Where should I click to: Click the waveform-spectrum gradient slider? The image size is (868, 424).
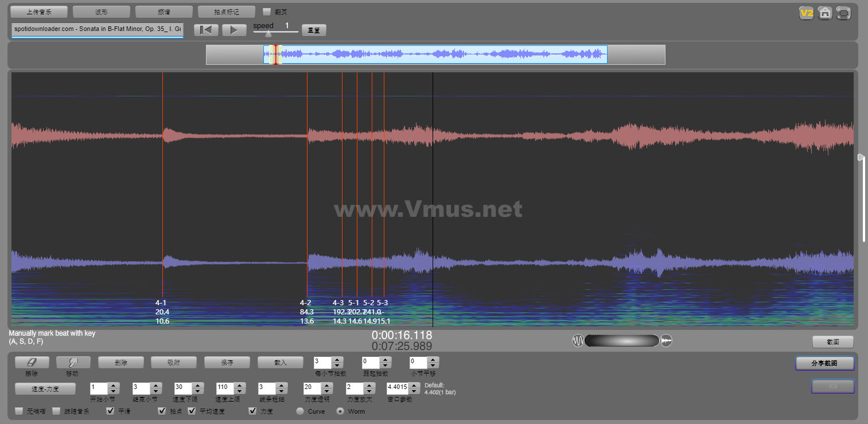[622, 341]
